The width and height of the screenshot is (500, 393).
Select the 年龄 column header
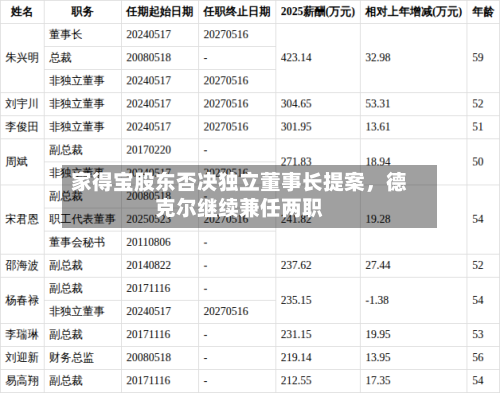click(483, 12)
